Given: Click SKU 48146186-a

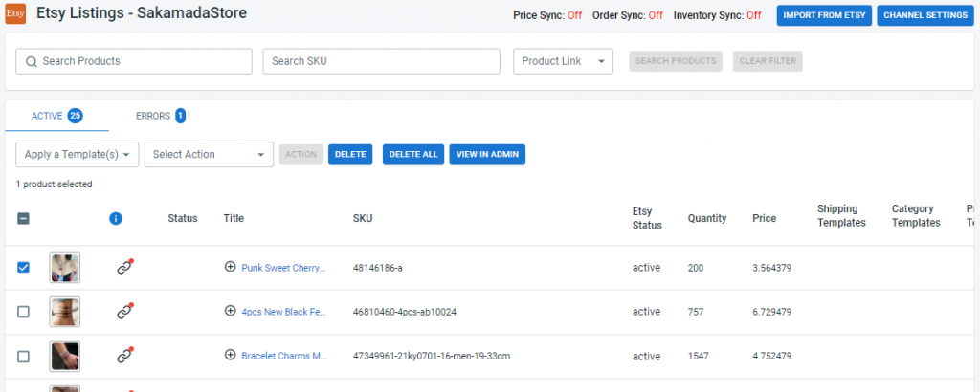Looking at the screenshot, I should tap(377, 268).
